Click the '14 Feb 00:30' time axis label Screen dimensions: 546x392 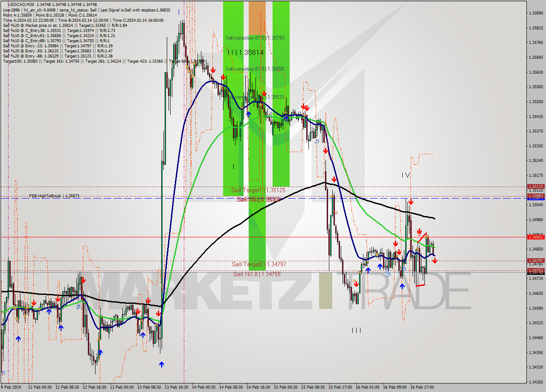click(x=203, y=387)
